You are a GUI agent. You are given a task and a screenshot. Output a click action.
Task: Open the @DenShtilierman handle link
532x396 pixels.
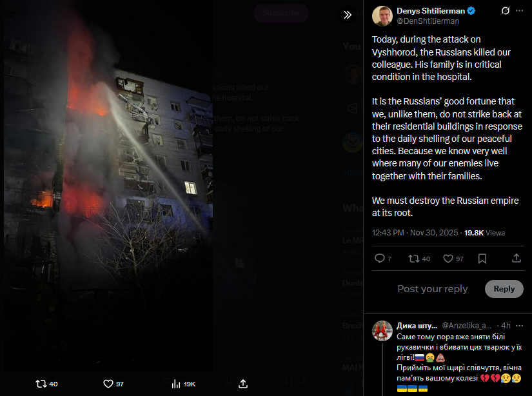tap(428, 21)
